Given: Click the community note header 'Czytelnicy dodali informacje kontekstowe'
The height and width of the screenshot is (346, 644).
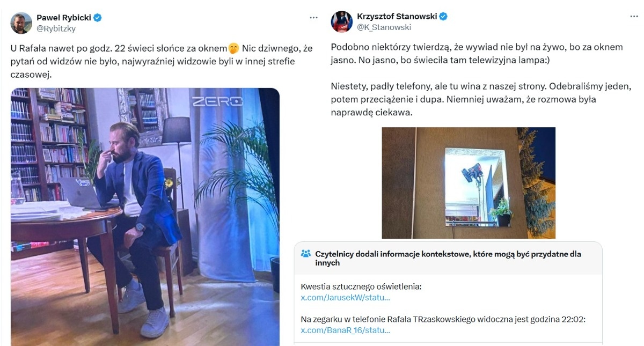Looking at the screenshot, I should pyautogui.click(x=448, y=259).
